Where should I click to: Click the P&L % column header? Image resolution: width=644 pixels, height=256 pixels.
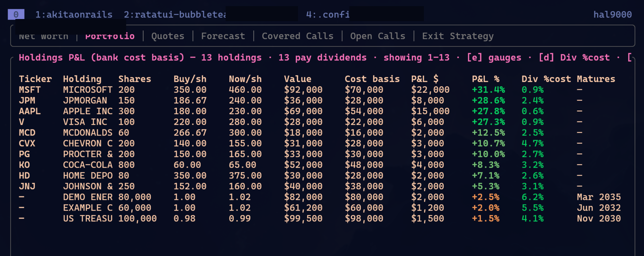coord(486,79)
